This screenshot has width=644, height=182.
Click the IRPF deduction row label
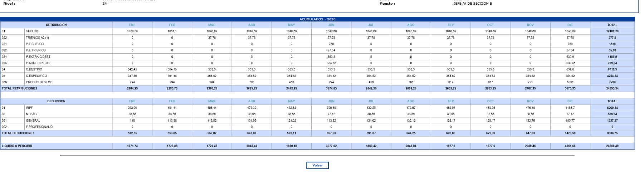coord(29,108)
